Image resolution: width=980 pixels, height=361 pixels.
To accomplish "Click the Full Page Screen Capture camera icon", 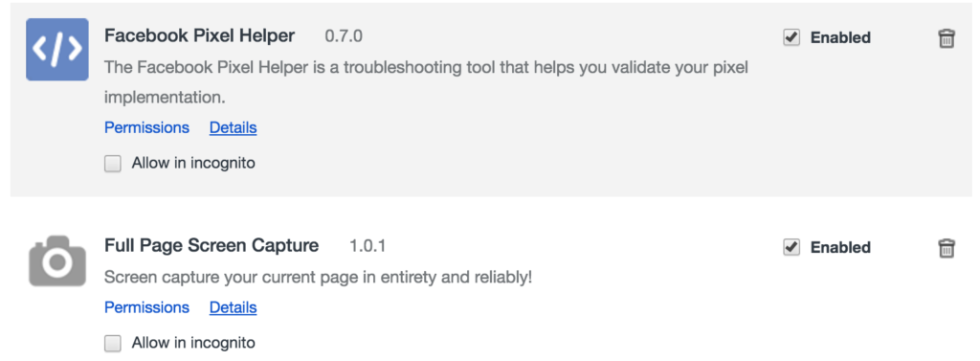I will coord(57,260).
